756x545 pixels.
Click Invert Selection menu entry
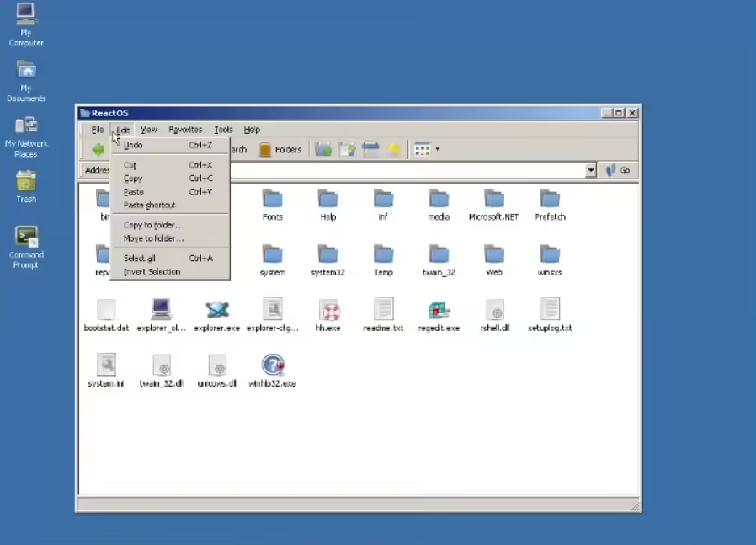152,272
